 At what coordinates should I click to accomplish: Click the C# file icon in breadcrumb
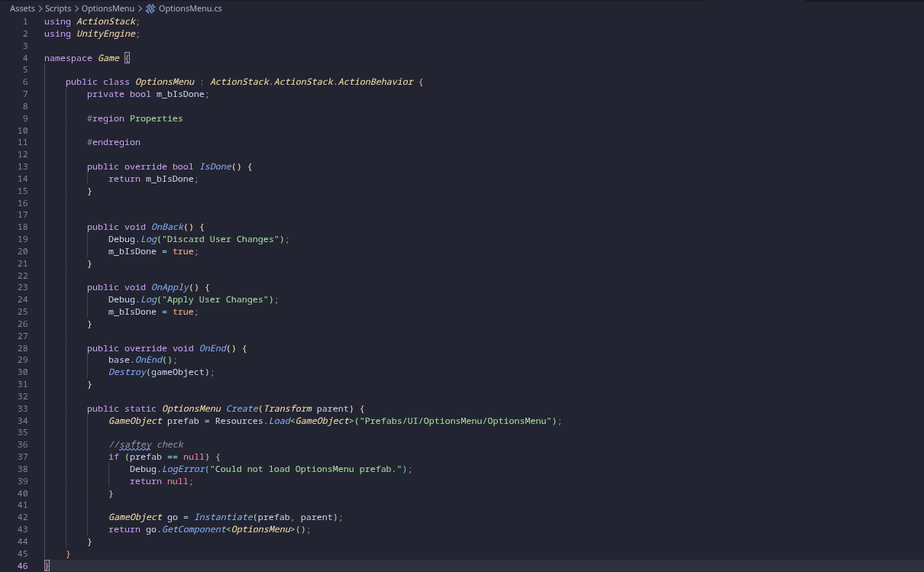(x=150, y=8)
